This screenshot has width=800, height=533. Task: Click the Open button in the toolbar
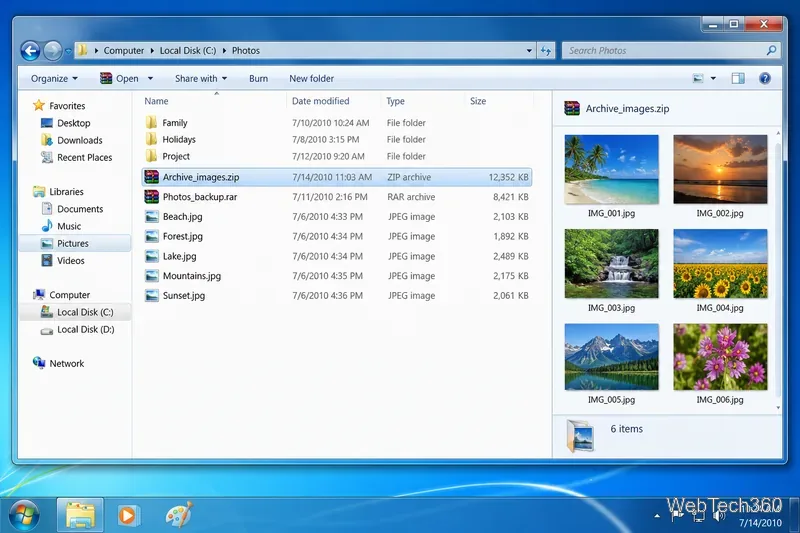[119, 79]
